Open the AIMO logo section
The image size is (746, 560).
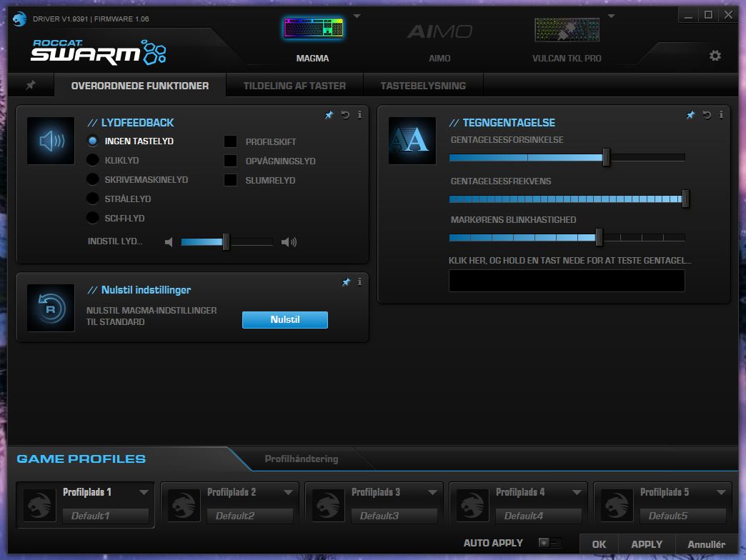[x=439, y=32]
